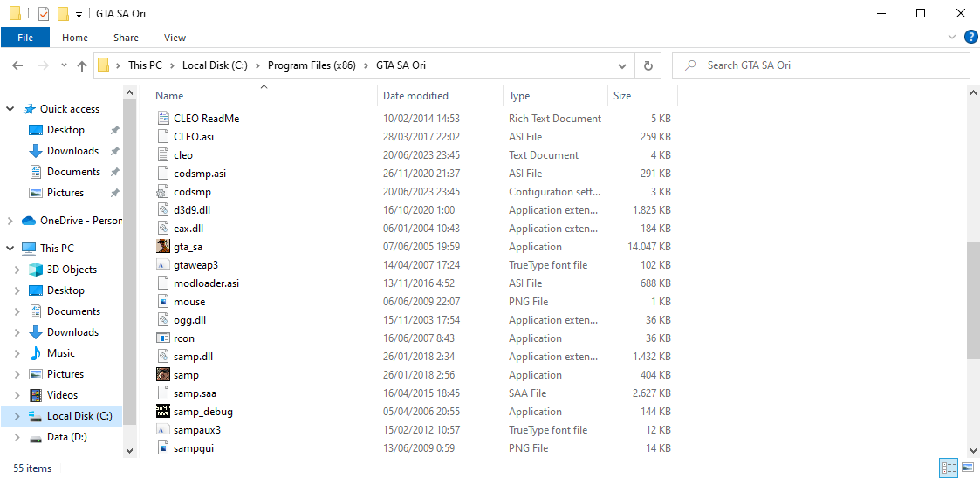The height and width of the screenshot is (478, 980).
Task: Click the cleo text document icon
Action: (162, 155)
